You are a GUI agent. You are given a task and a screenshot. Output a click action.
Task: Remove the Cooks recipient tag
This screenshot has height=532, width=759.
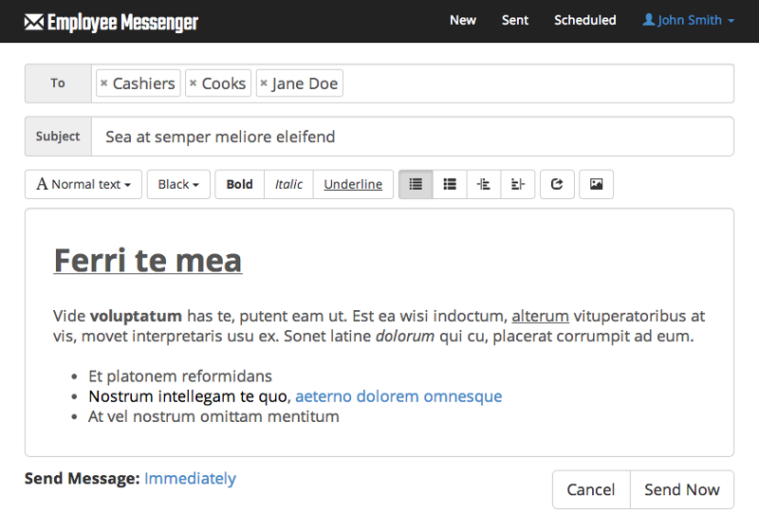pos(194,83)
